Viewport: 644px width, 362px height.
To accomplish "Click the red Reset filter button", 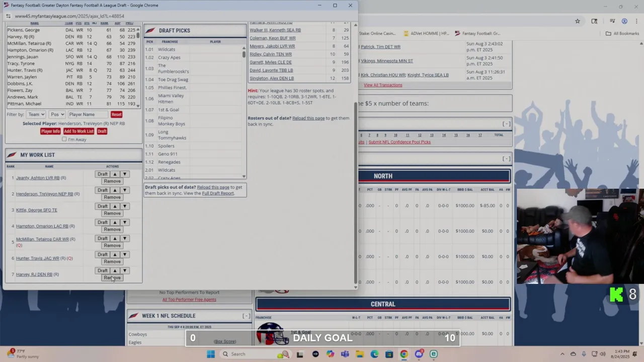I will point(116,114).
